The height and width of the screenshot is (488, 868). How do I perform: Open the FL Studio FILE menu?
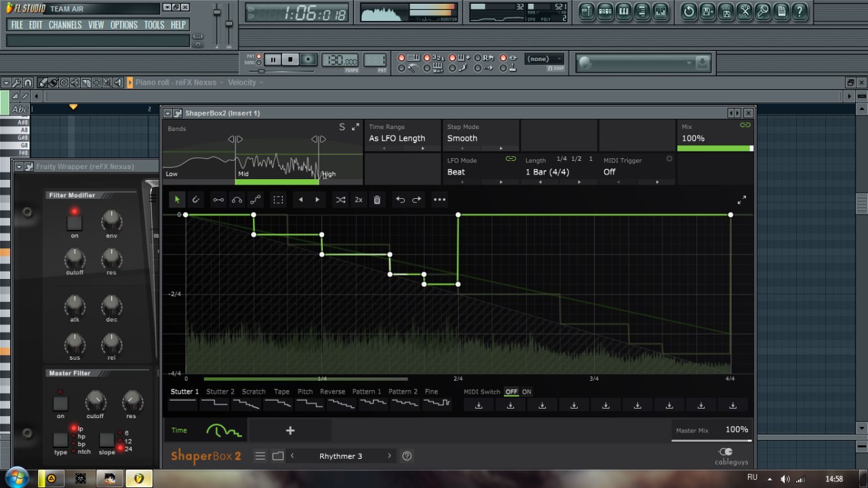[17, 25]
